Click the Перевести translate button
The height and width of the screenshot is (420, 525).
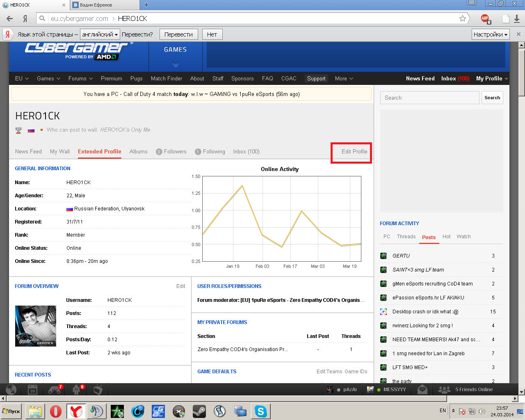178,34
